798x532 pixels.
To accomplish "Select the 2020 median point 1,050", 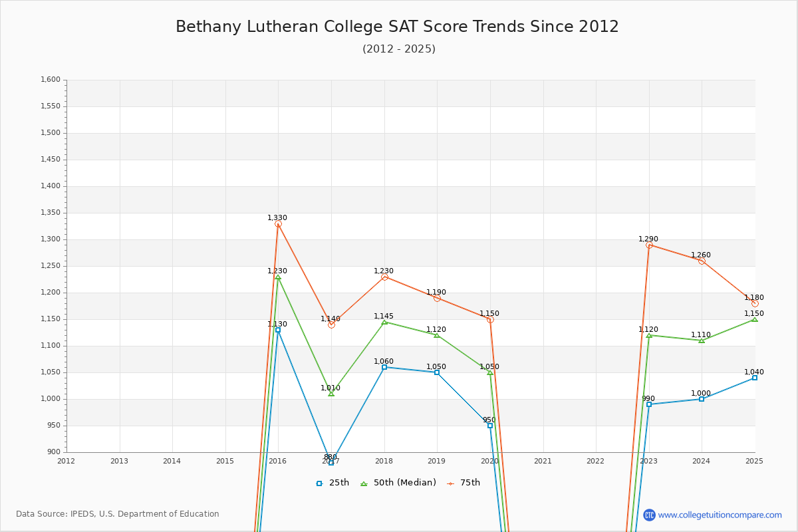I will click(x=490, y=372).
